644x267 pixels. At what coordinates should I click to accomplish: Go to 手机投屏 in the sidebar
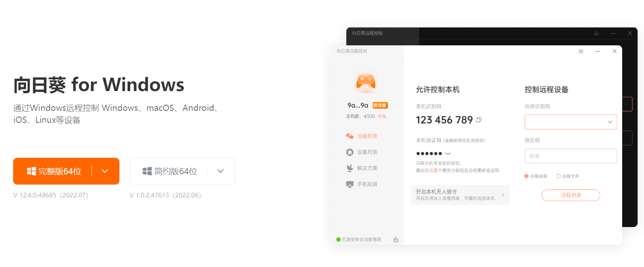[362, 184]
